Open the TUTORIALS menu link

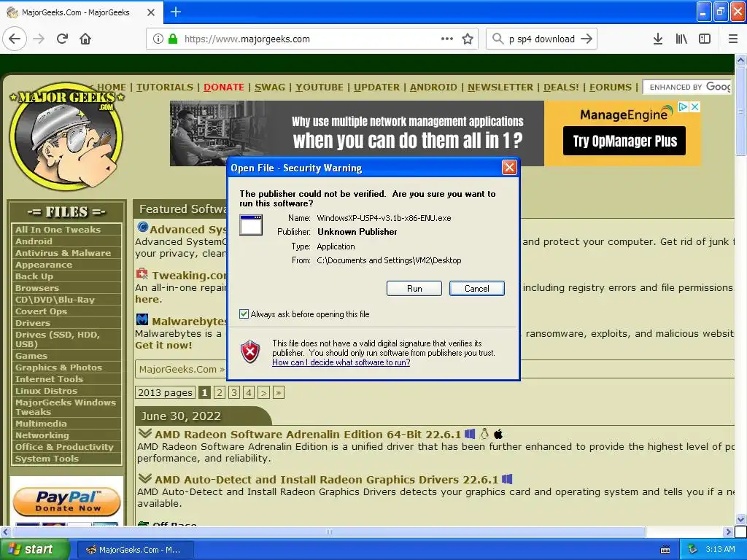coord(165,87)
